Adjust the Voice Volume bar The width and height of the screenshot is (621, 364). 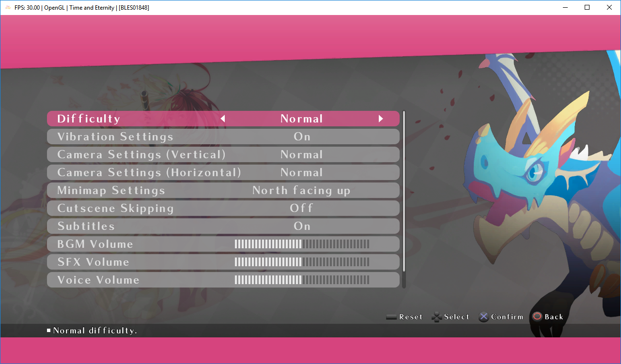pos(302,280)
